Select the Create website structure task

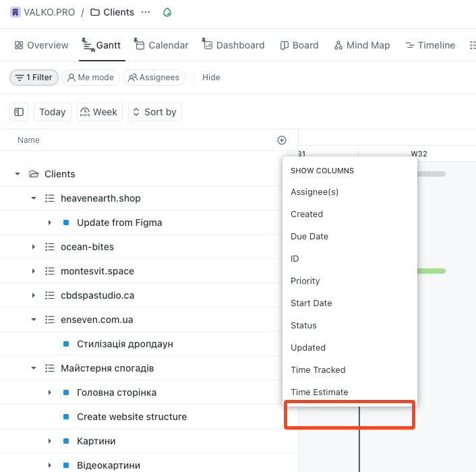point(131,417)
